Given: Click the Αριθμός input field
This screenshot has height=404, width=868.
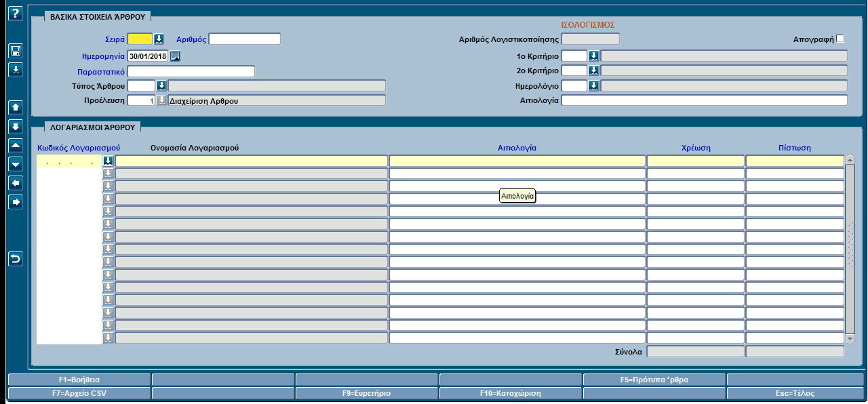Looking at the screenshot, I should point(245,39).
